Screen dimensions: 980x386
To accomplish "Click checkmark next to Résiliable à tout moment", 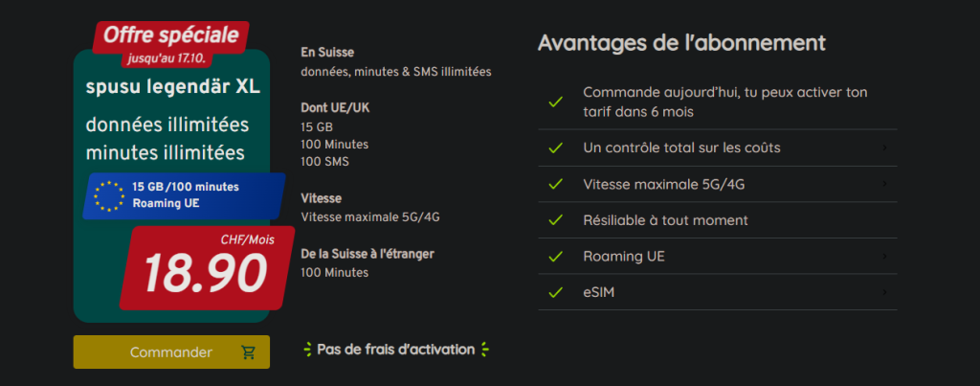I will pos(555,220).
